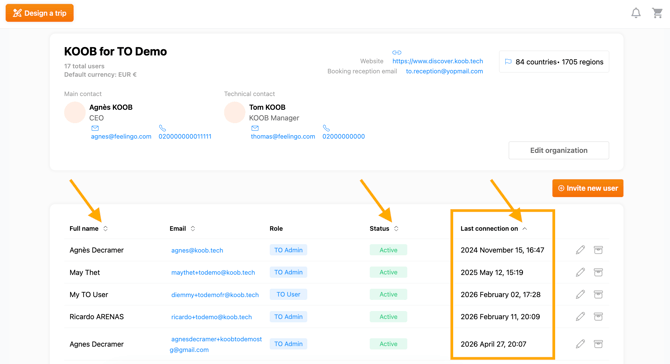Edit May Thet with pencil icon
The width and height of the screenshot is (670, 364).
point(580,272)
